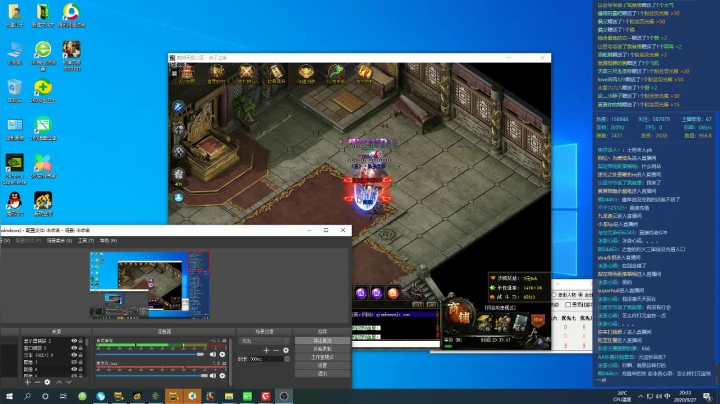
Task: Open the 商铺 shop button in the game
Action: click(x=459, y=313)
